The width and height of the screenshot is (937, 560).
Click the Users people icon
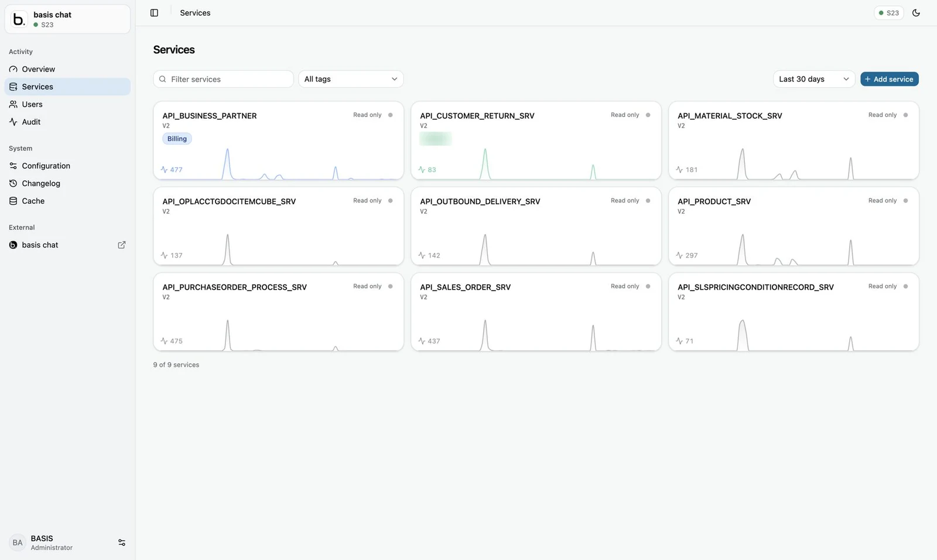click(13, 104)
